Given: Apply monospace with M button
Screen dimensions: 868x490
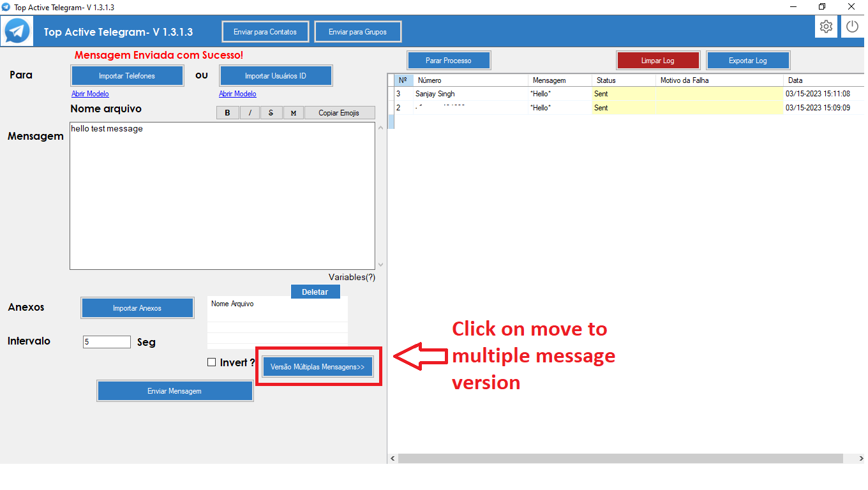Looking at the screenshot, I should tap(293, 113).
